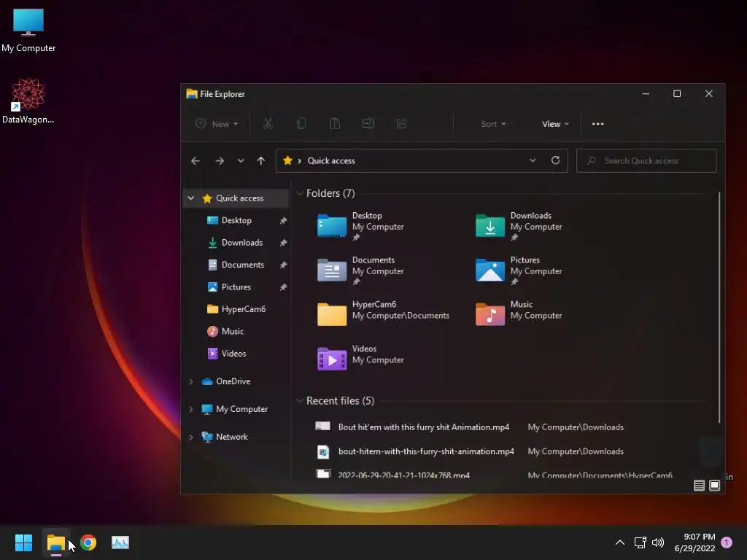Unpin Pictures using its sidebar pin icon
Image resolution: width=747 pixels, height=560 pixels.
pos(283,287)
